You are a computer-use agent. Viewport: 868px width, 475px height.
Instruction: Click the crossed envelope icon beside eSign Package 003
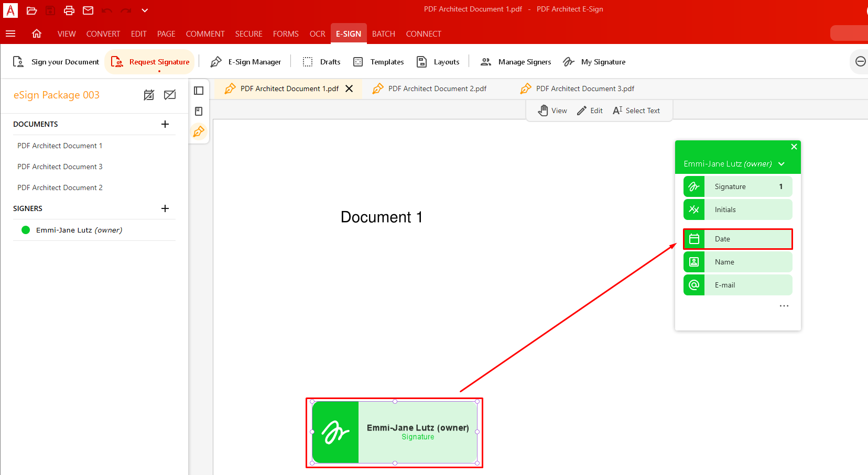(170, 95)
